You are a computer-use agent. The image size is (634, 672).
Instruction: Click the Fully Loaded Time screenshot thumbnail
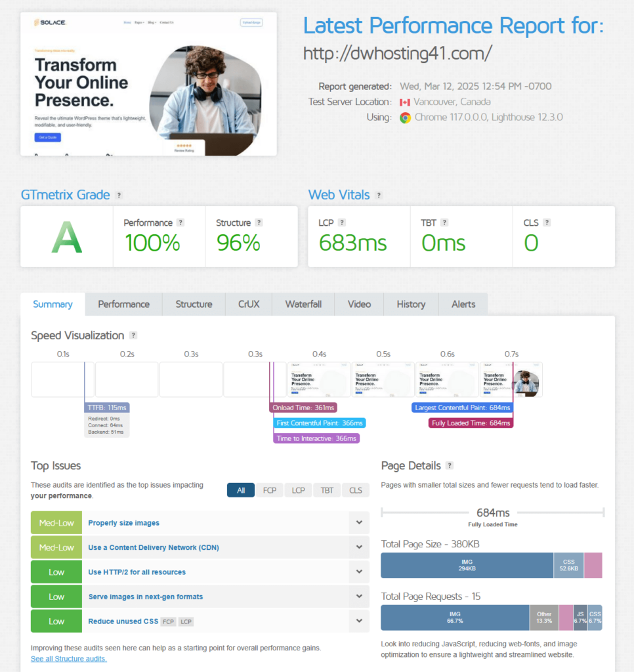[x=511, y=379]
